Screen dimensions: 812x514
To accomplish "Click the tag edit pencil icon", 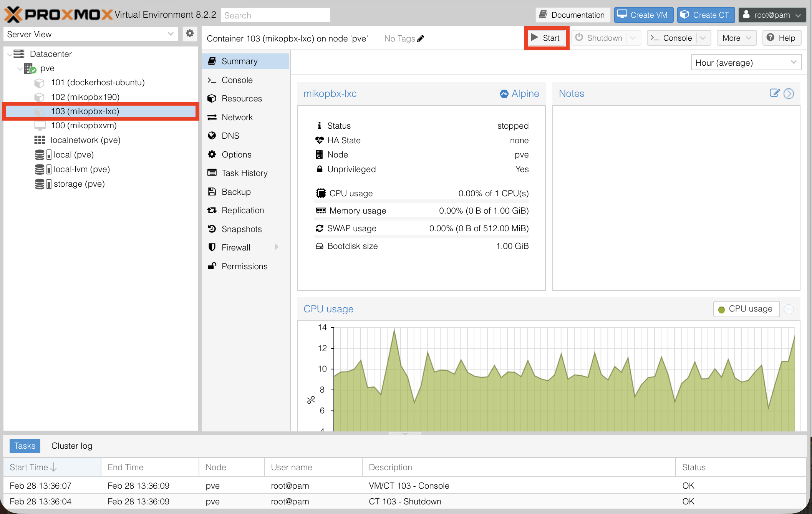I will point(421,38).
